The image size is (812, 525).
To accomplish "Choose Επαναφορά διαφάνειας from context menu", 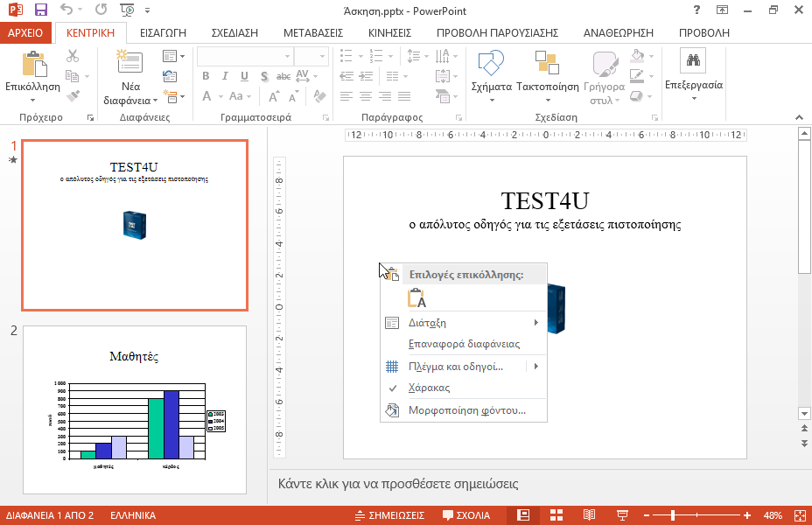I will 464,344.
